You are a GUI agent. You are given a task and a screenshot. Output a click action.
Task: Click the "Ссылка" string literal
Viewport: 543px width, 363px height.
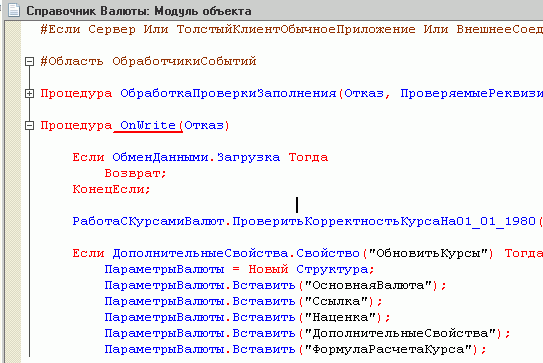point(336,301)
